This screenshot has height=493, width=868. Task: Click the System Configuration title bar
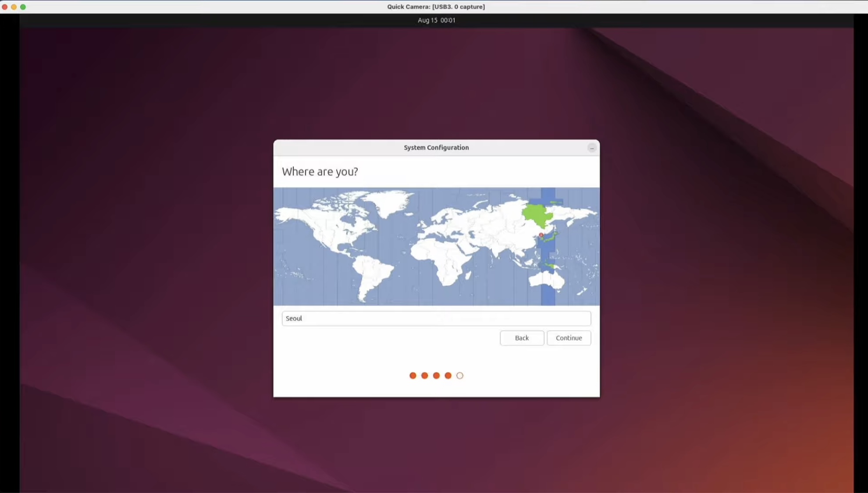pyautogui.click(x=436, y=148)
